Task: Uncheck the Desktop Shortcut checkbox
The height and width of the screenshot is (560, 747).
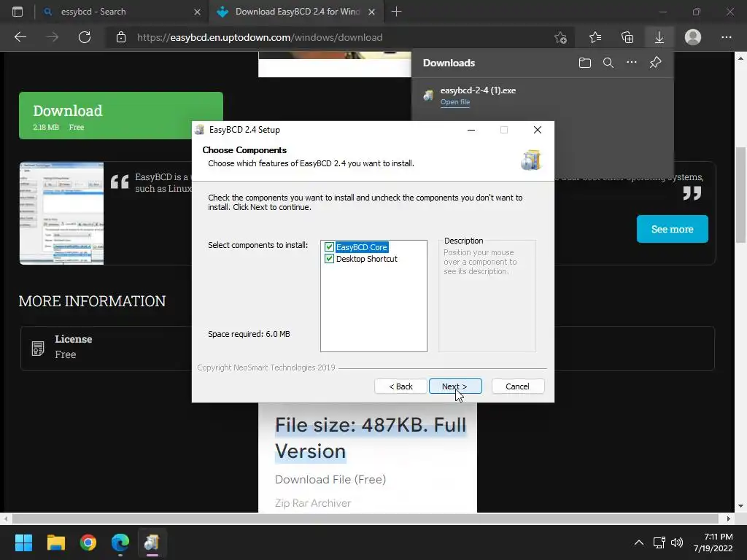Action: tap(329, 259)
